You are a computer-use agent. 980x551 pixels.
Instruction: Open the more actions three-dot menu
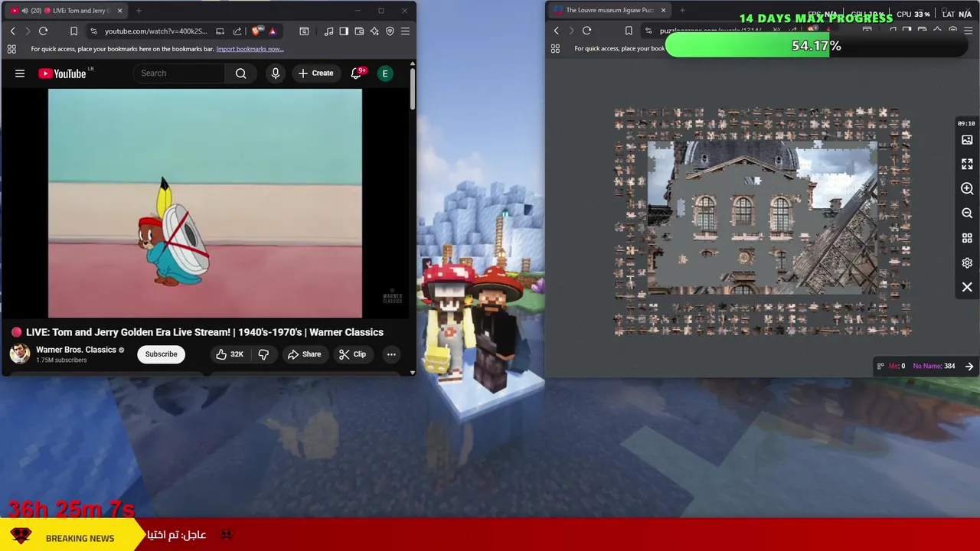coord(391,354)
